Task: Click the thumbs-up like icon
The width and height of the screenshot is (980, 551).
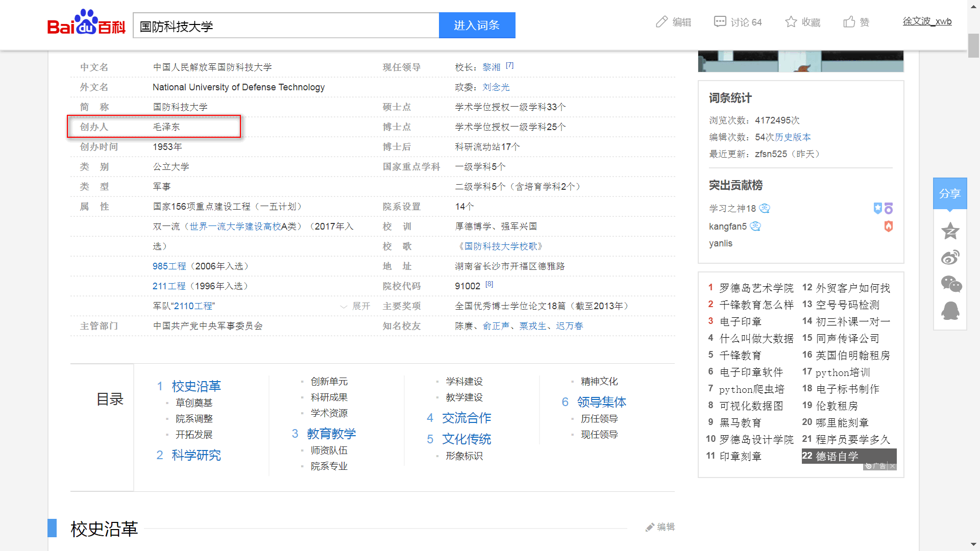Action: [849, 22]
